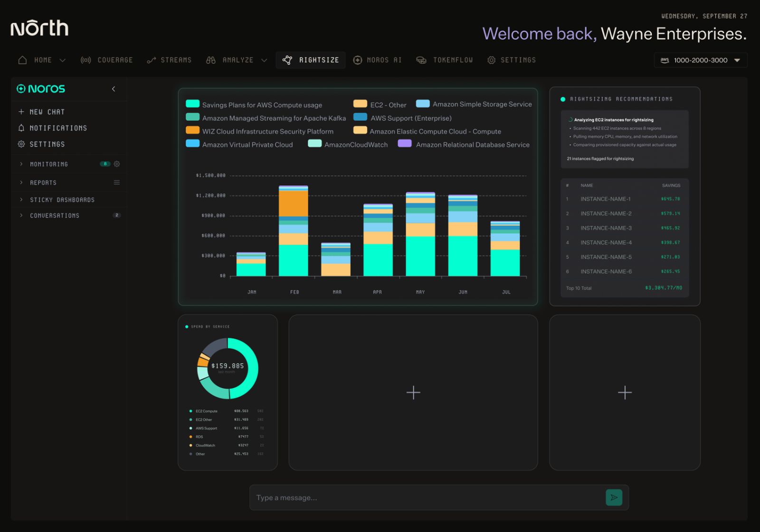The width and height of the screenshot is (760, 532).
Task: Add widget in the middle empty panel
Action: coord(413,392)
